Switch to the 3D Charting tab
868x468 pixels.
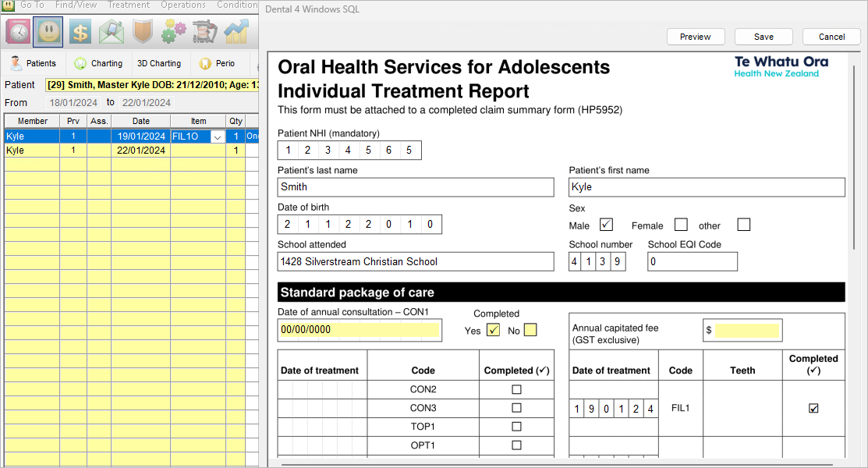(159, 63)
